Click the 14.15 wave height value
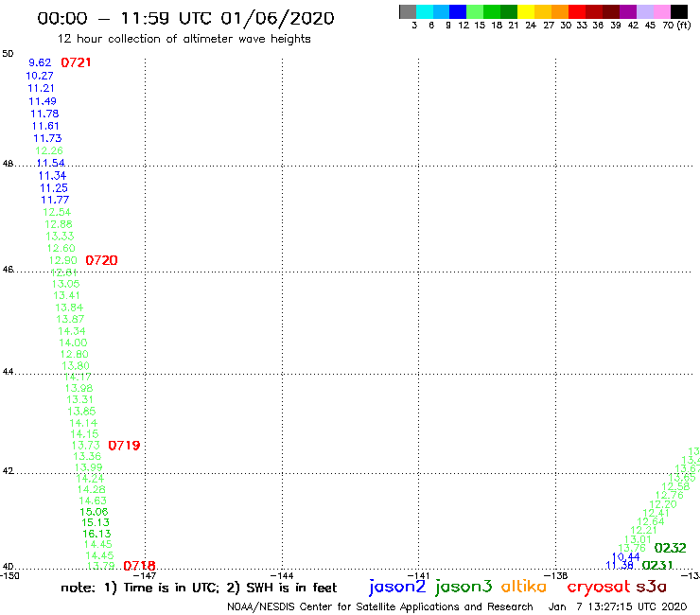 [84, 434]
